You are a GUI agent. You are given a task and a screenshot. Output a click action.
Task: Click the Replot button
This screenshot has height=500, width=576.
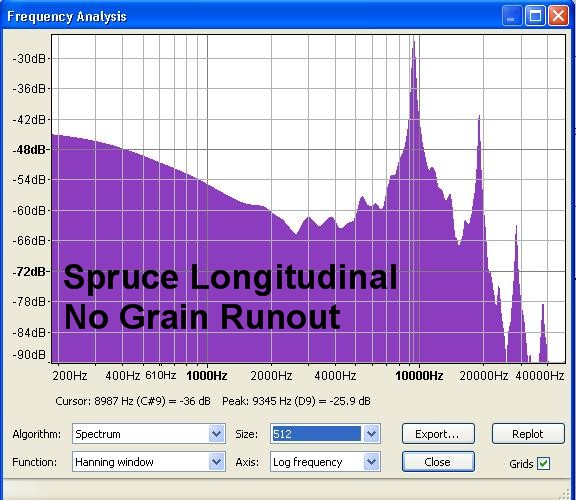(528, 434)
